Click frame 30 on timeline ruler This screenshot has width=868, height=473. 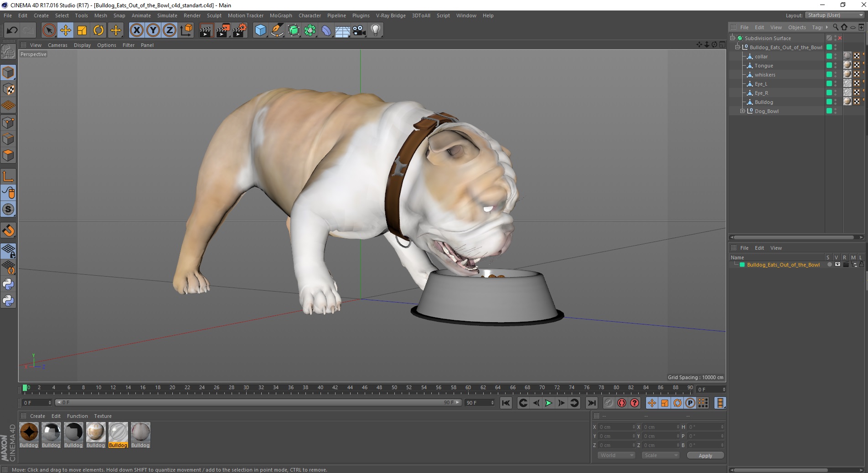[246, 388]
